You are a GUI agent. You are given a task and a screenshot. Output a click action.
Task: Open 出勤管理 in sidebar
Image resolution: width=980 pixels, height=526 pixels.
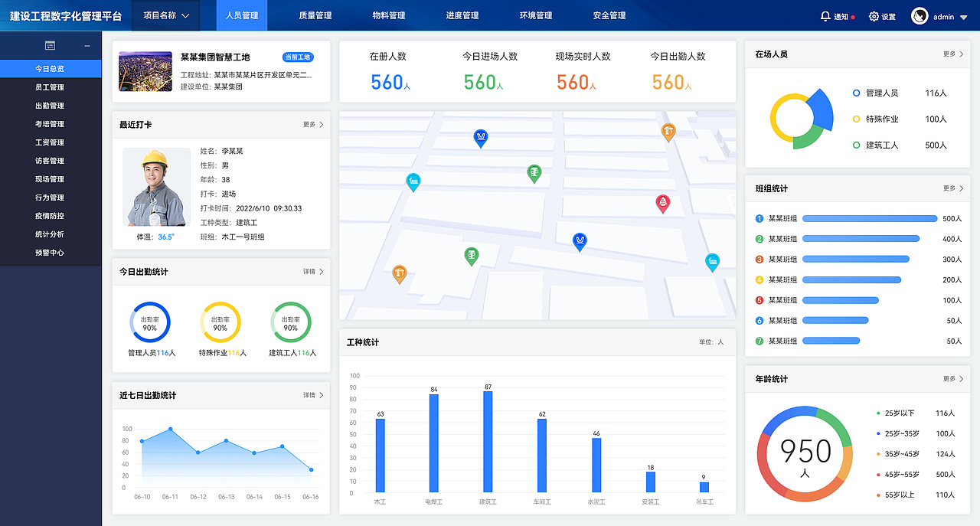click(51, 106)
